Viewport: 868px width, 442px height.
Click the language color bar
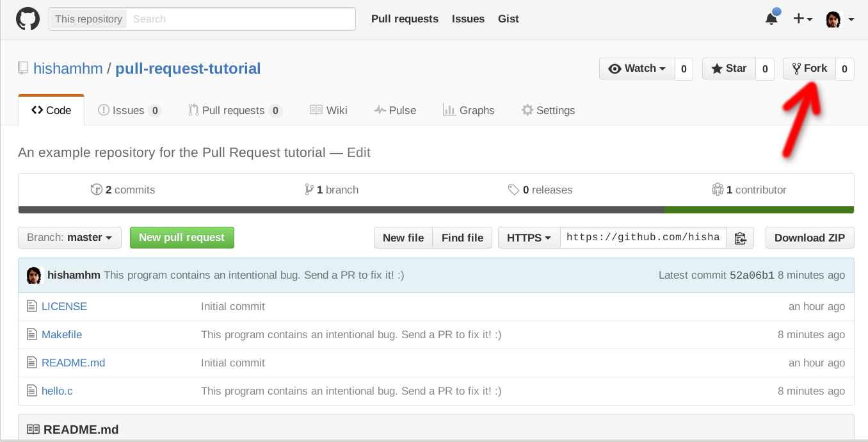tap(436, 209)
